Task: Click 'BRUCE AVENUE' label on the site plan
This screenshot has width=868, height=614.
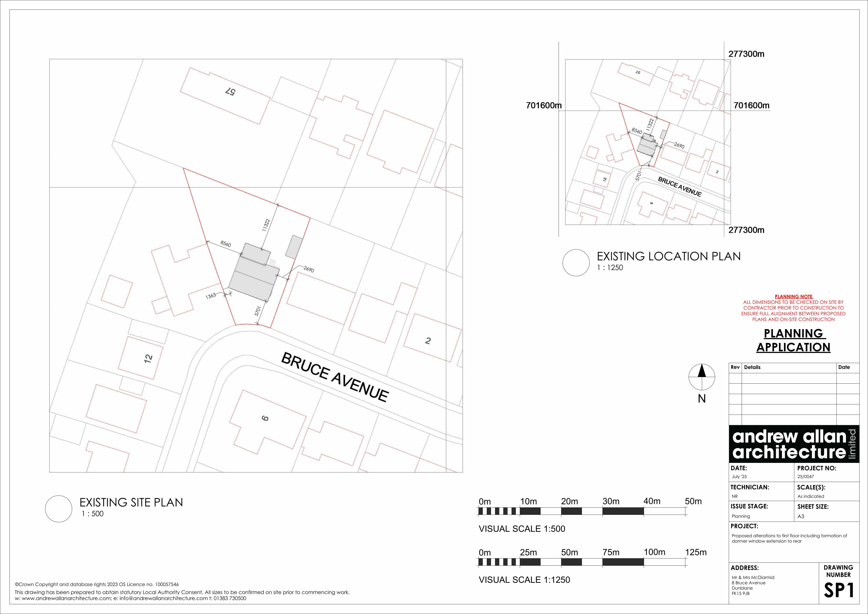Action: click(x=335, y=377)
